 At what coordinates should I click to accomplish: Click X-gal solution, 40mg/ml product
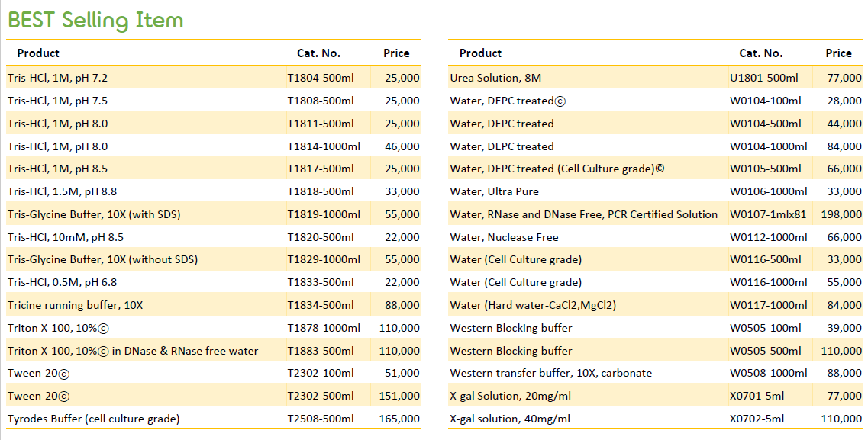pos(510,419)
